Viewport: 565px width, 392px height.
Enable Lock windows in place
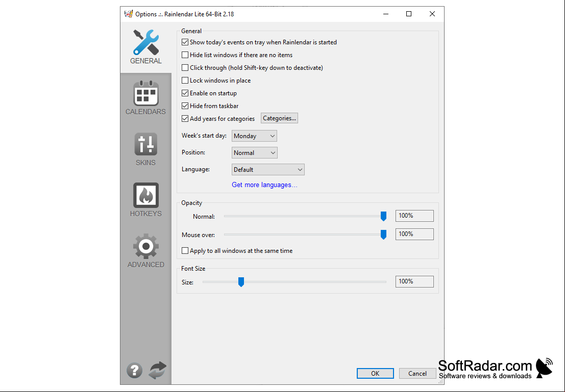pos(185,80)
